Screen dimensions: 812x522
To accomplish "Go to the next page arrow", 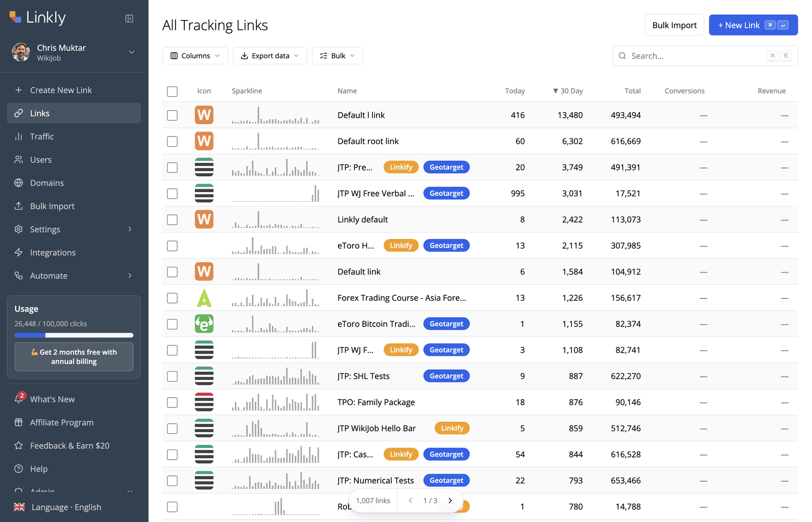I will point(450,501).
